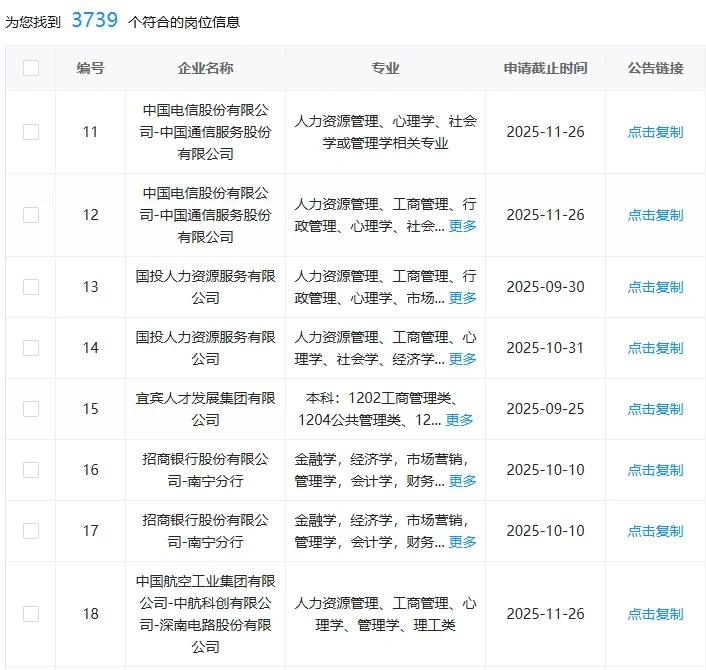
Task: Select the checkbox in row 18
Action: (31, 614)
